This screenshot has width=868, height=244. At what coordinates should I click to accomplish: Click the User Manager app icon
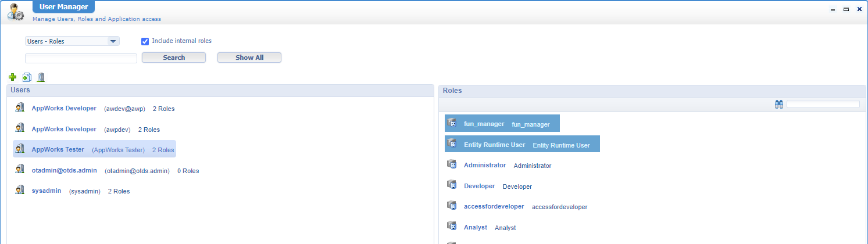point(16,12)
